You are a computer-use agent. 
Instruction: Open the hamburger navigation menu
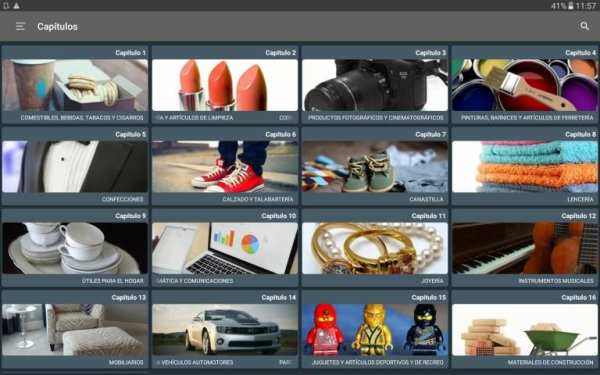pos(20,26)
